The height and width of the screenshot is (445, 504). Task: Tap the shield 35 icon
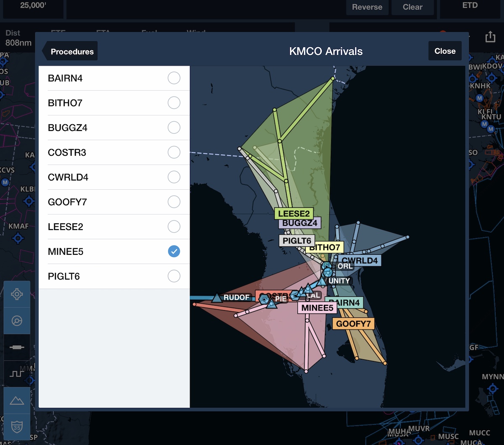pos(17,427)
